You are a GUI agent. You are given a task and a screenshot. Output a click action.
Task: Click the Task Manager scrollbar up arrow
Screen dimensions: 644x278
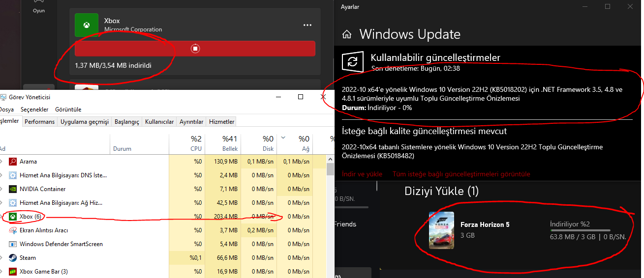[x=331, y=159]
